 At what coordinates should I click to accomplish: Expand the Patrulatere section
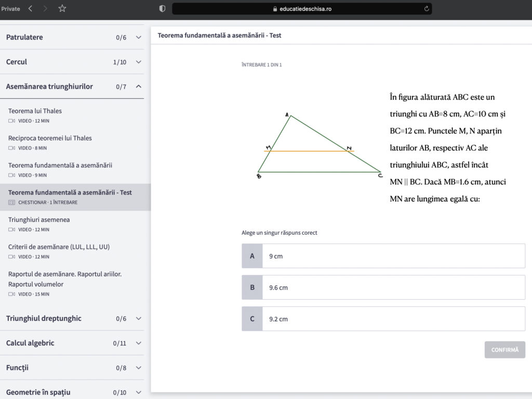(x=138, y=37)
